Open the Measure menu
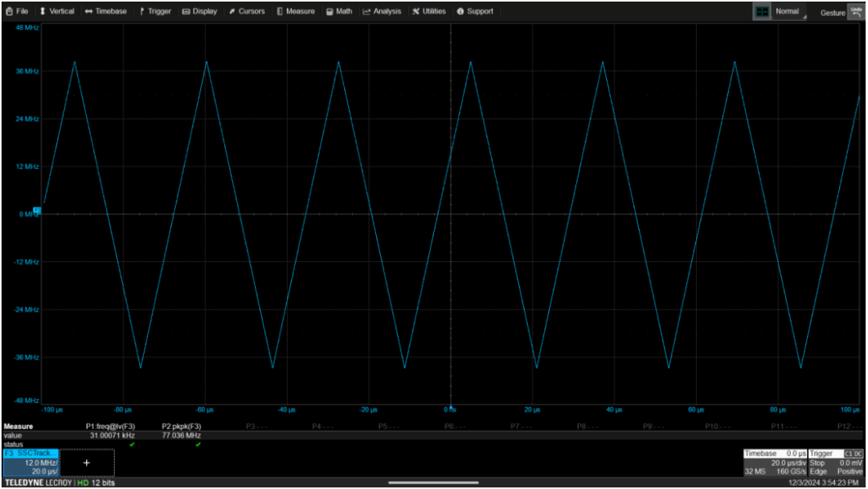This screenshot has height=489, width=868. click(x=296, y=11)
